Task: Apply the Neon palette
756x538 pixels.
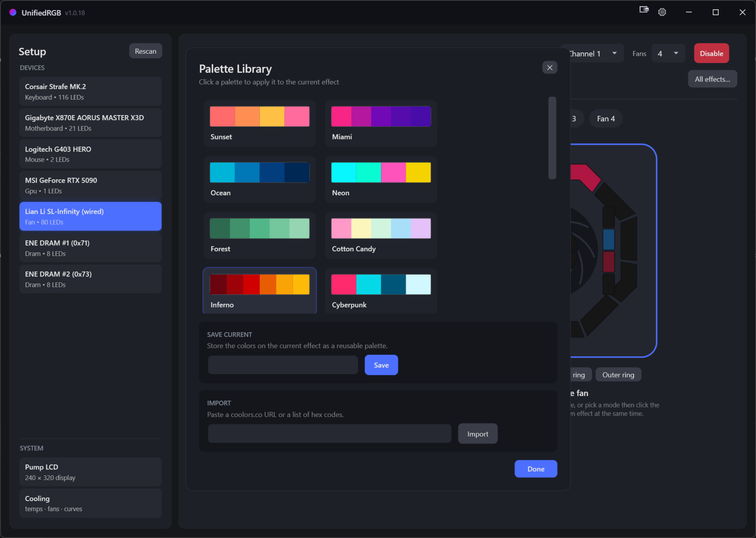Action: coord(381,179)
